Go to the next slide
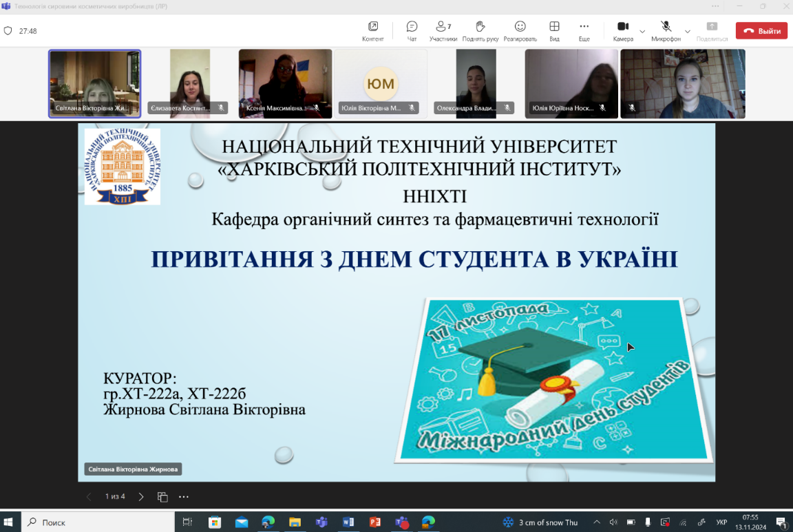The width and height of the screenshot is (793, 532). [141, 496]
